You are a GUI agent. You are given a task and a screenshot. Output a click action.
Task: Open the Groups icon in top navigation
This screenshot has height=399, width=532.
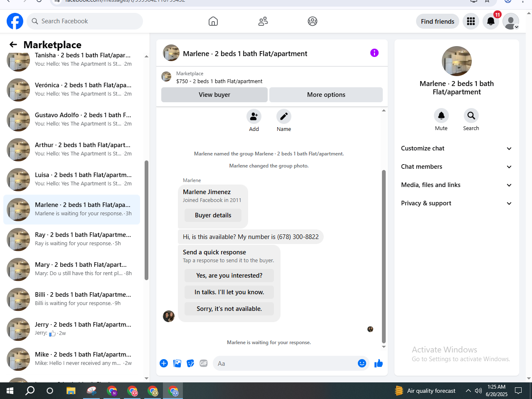(x=313, y=21)
